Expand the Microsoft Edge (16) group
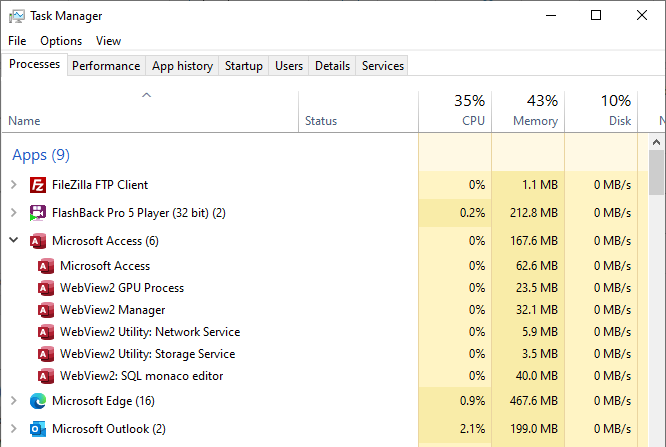 14,401
